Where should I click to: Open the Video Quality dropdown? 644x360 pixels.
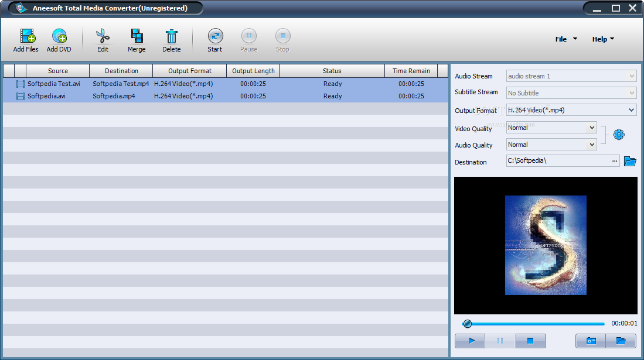[x=592, y=128]
